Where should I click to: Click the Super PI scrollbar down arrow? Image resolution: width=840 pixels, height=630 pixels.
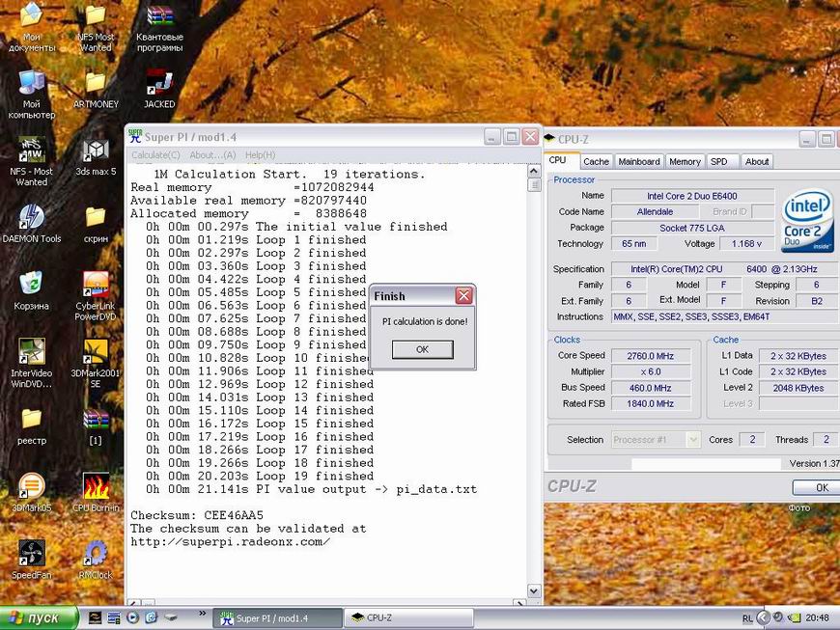pyautogui.click(x=534, y=590)
